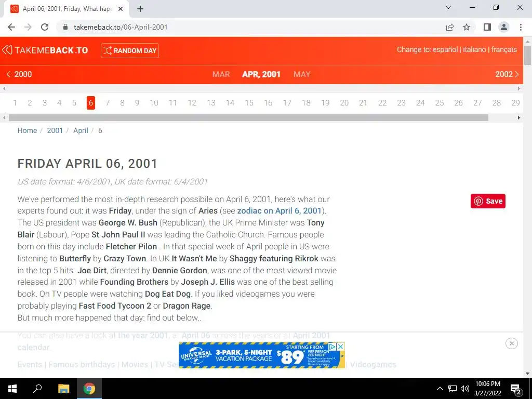532x399 pixels.
Task: Open 2001 breadcrumb link
Action: pyautogui.click(x=55, y=130)
